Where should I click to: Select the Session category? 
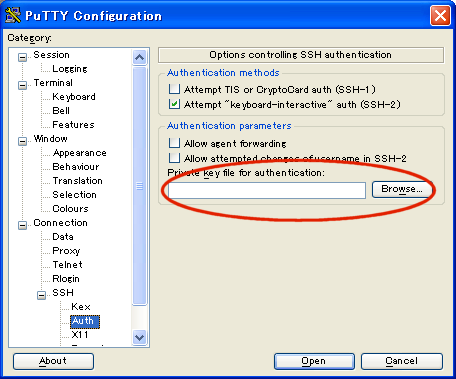tap(51, 55)
